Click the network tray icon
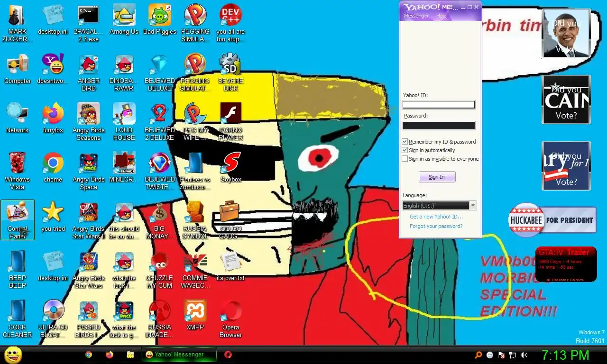The height and width of the screenshot is (364, 607). [513, 355]
